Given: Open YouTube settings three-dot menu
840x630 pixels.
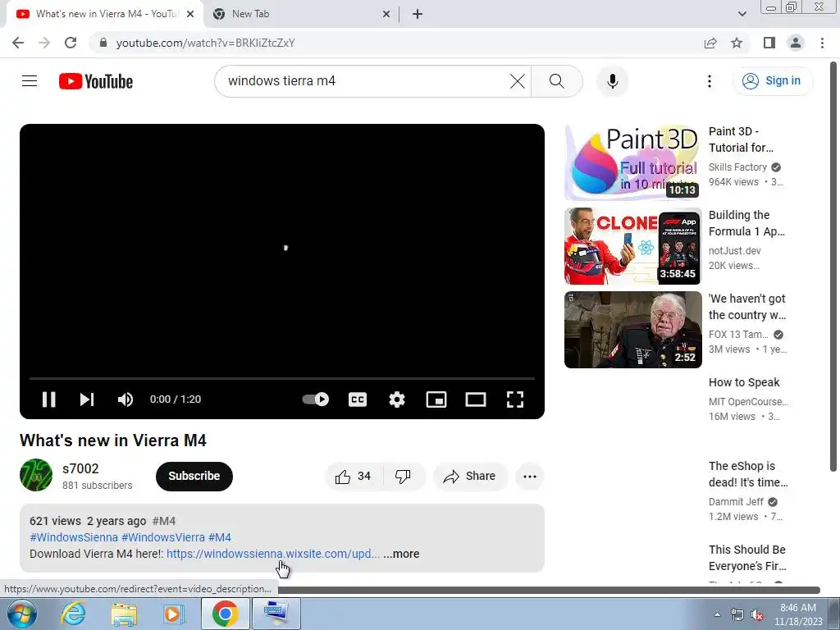Looking at the screenshot, I should 710,81.
